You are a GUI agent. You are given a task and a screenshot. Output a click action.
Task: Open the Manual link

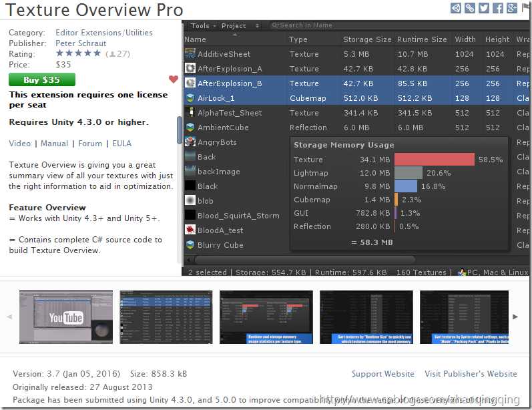pyautogui.click(x=54, y=144)
